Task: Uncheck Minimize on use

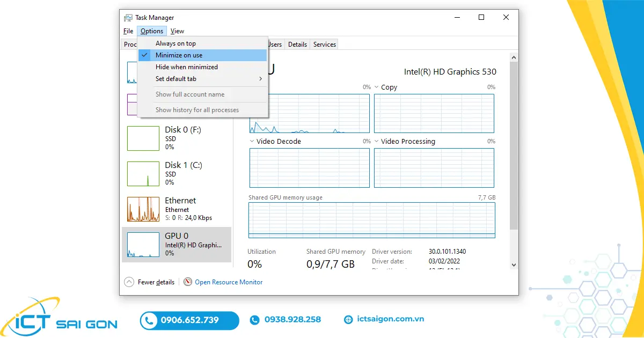Action: tap(203, 55)
